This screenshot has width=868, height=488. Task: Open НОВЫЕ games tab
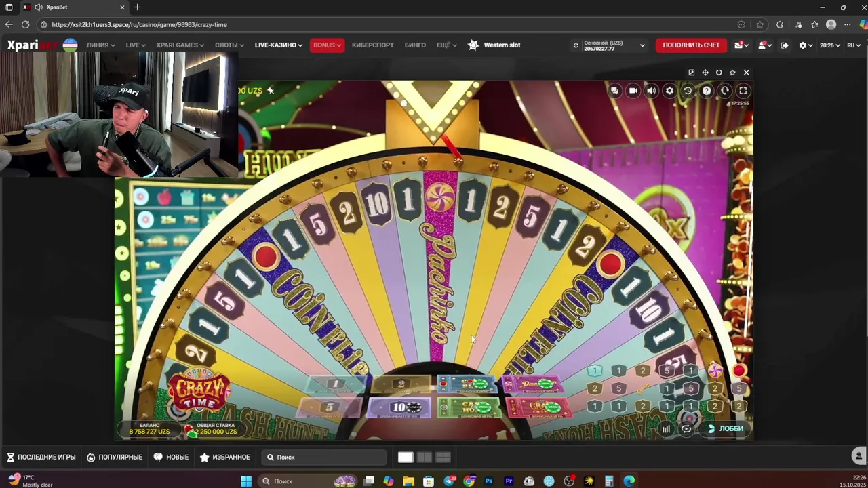click(172, 457)
